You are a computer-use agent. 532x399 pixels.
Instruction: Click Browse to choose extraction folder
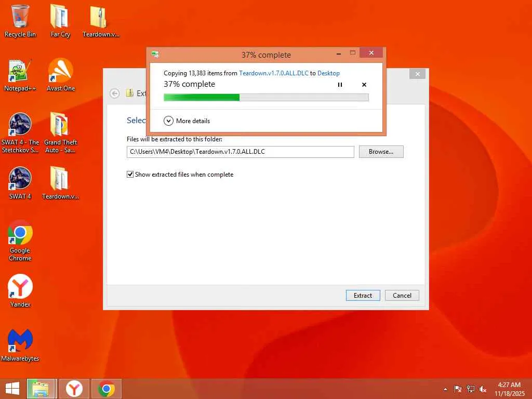coord(381,152)
